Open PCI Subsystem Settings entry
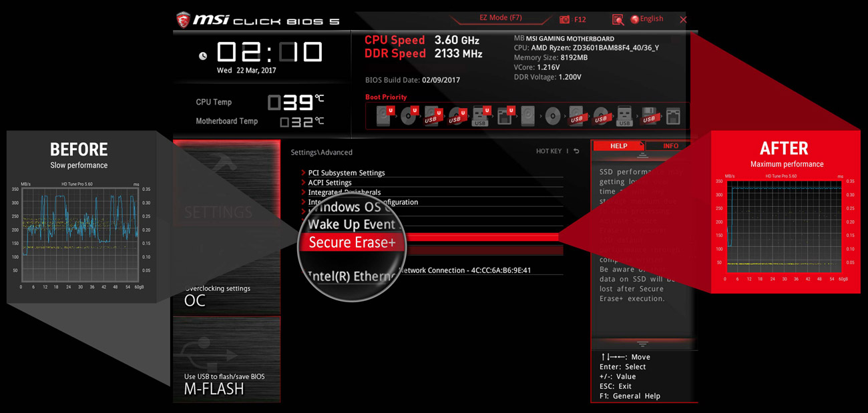Image resolution: width=868 pixels, height=413 pixels. pos(347,173)
